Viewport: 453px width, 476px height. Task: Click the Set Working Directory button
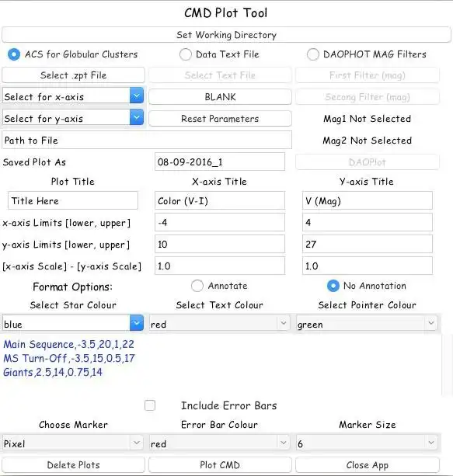click(x=226, y=35)
